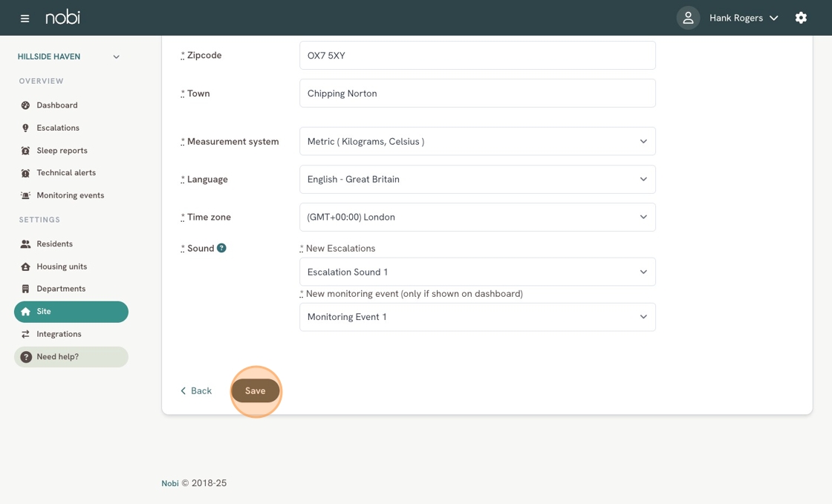Open Technical alerts page

[x=65, y=173]
